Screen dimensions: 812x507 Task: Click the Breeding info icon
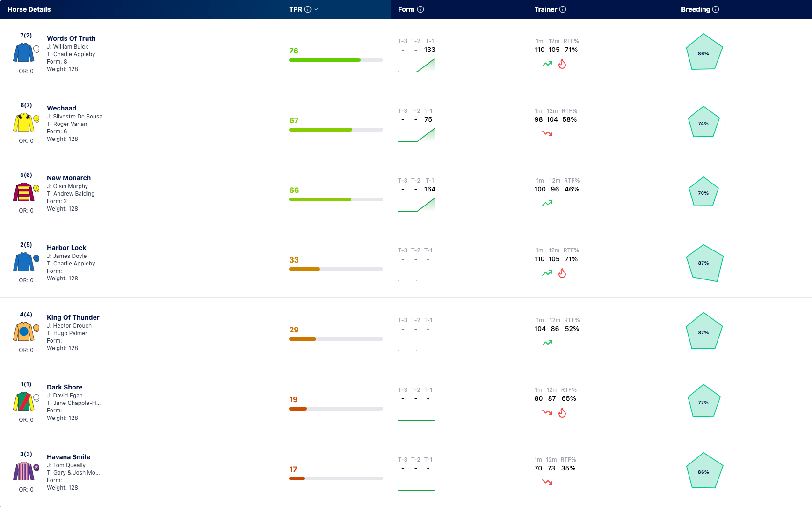tap(716, 9)
